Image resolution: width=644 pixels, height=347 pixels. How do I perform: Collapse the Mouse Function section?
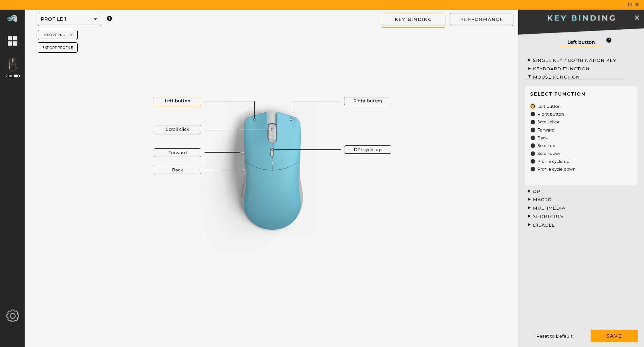pyautogui.click(x=556, y=77)
